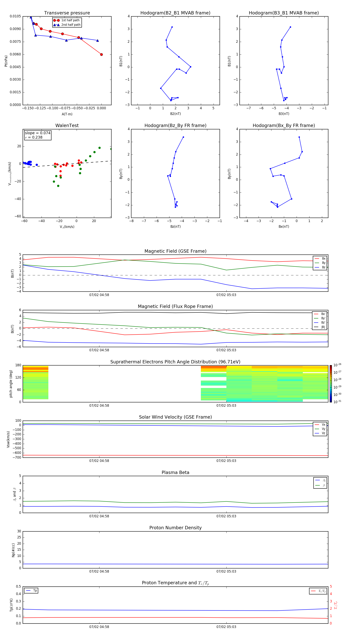
Task: Click the 'slope = 0.074' annotation
Action: (38, 133)
